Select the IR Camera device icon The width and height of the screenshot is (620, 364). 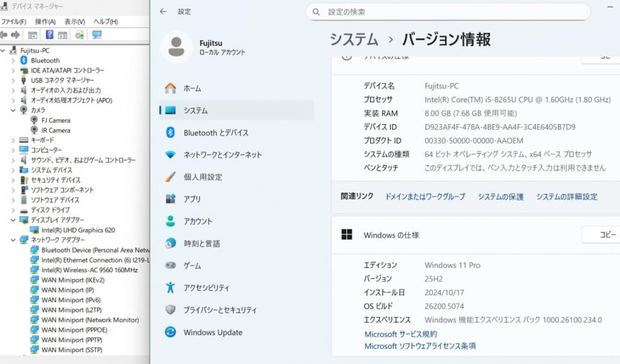pos(34,130)
